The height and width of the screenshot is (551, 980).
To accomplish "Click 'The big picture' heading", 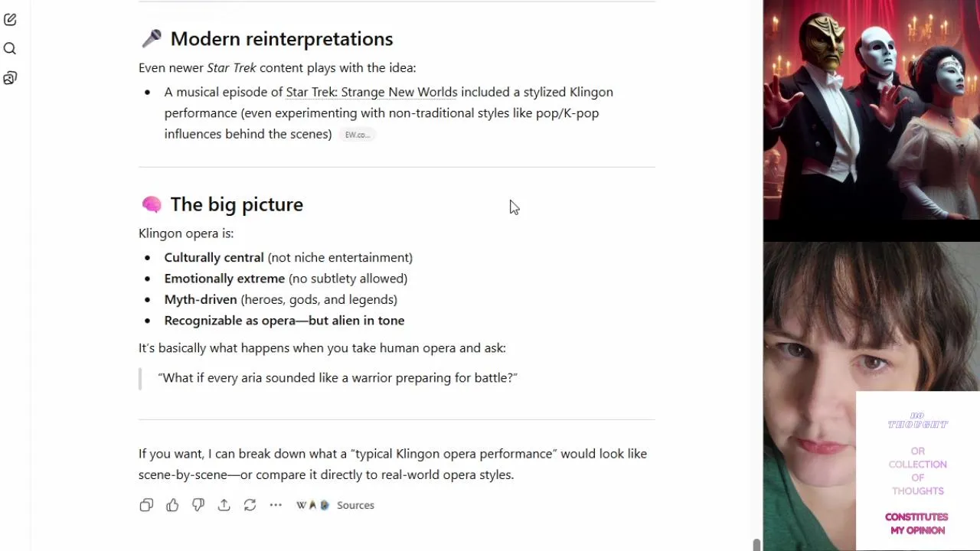I will [237, 204].
